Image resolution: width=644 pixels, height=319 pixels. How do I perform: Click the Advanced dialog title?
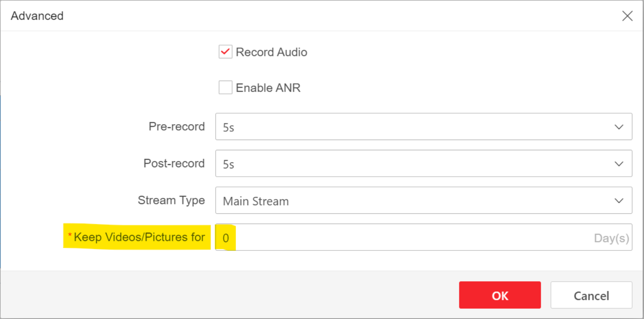point(37,16)
